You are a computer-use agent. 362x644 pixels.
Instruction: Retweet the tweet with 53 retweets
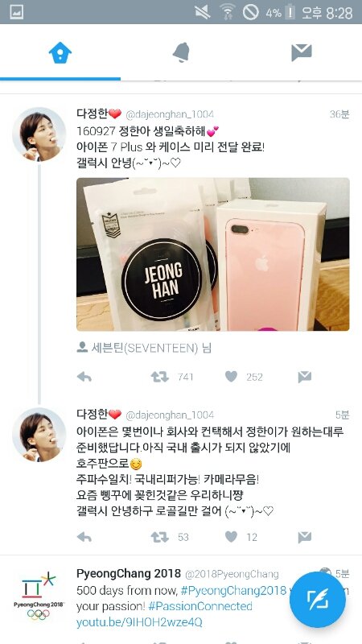click(159, 537)
